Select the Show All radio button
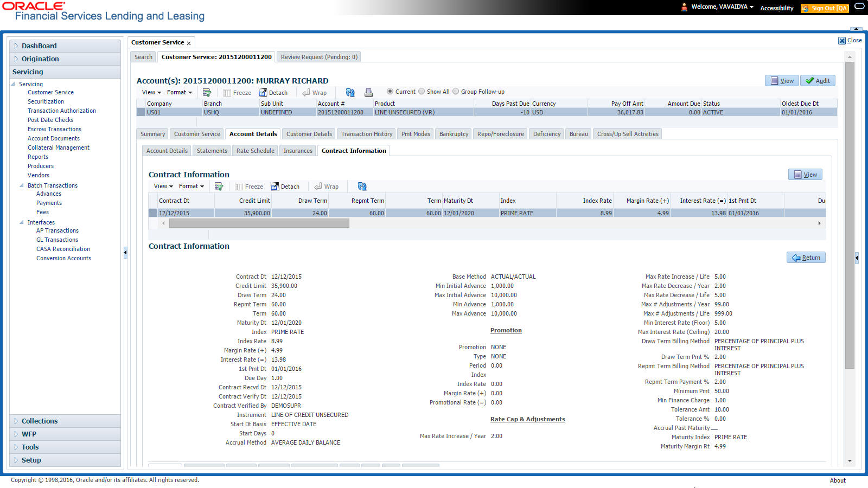 pos(422,92)
